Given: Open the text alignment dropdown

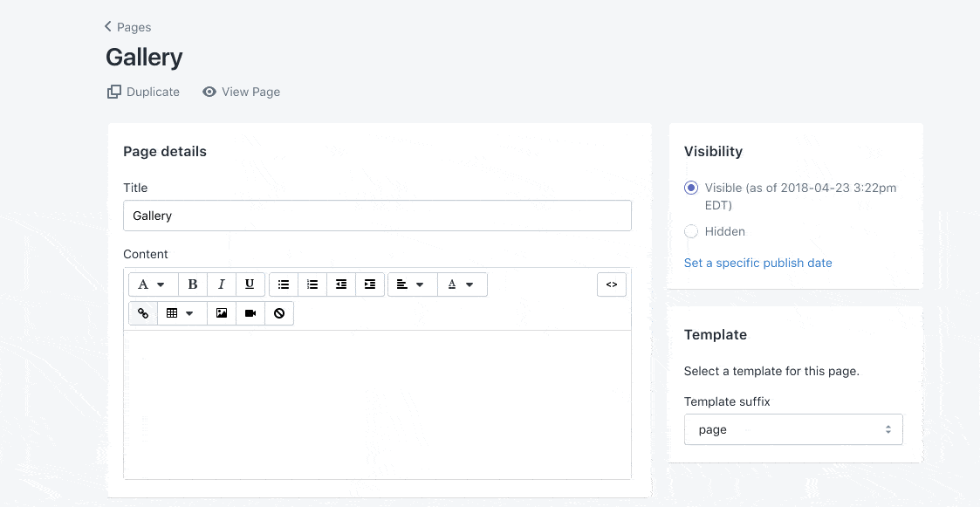Looking at the screenshot, I should tap(413, 284).
